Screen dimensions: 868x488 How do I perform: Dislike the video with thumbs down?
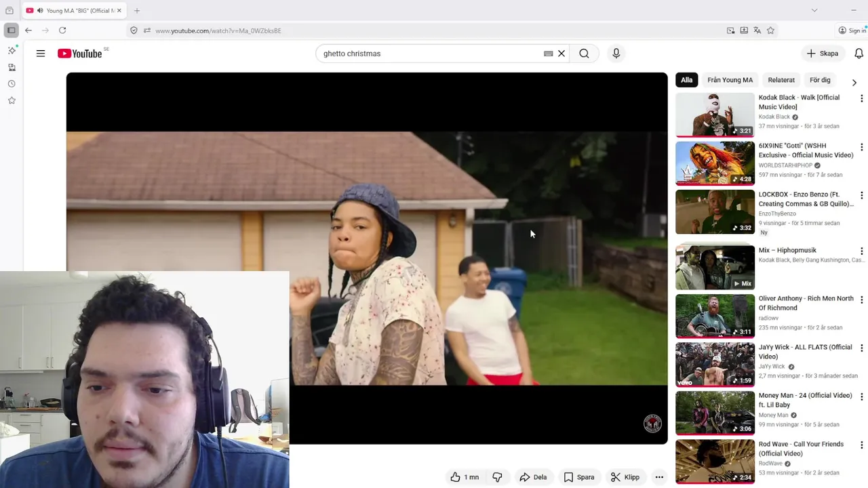[x=497, y=477]
